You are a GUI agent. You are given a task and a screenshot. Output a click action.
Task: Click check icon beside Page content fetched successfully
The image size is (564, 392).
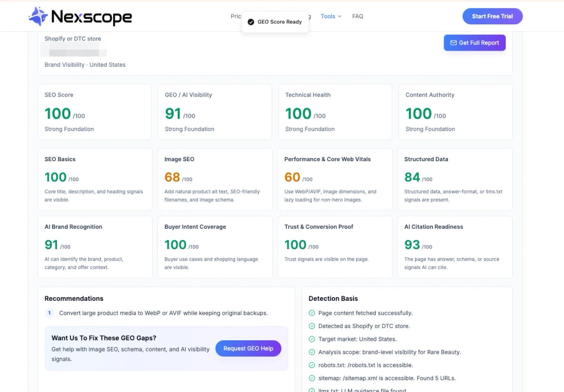[312, 313]
